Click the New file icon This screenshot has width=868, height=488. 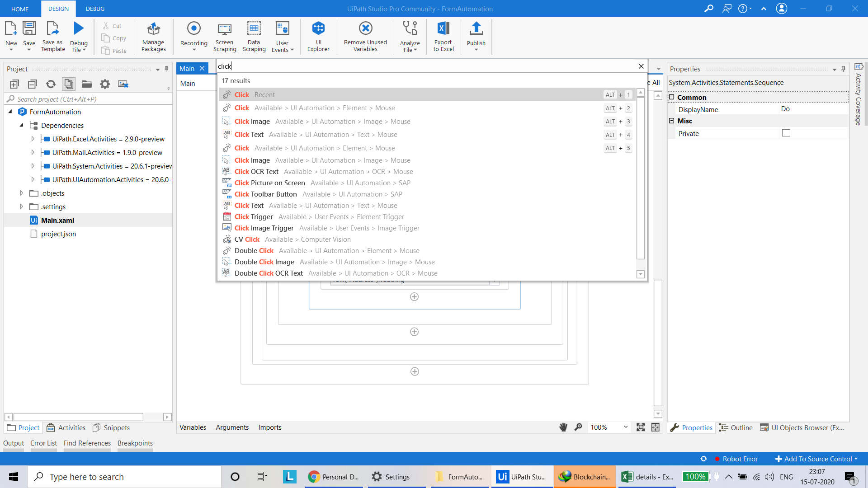11,29
